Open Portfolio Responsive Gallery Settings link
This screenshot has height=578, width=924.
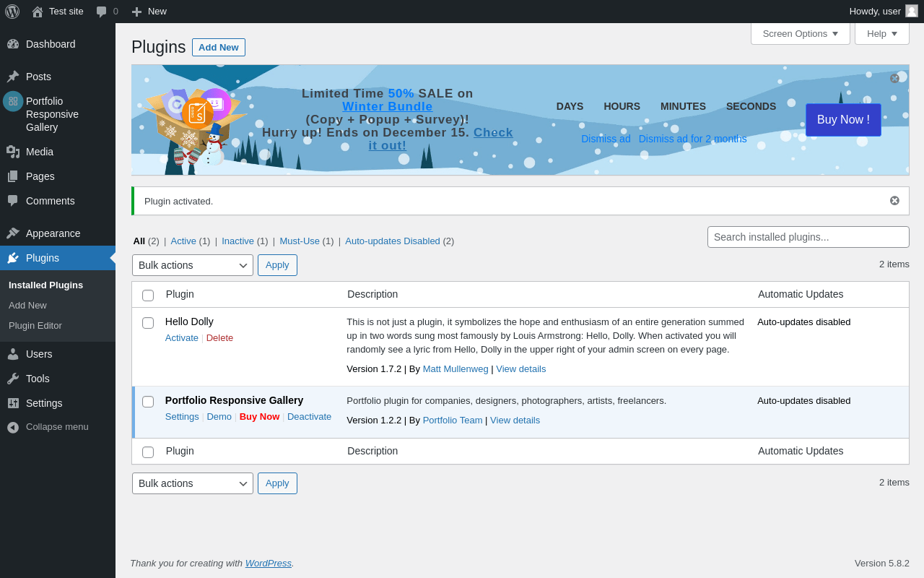(182, 416)
